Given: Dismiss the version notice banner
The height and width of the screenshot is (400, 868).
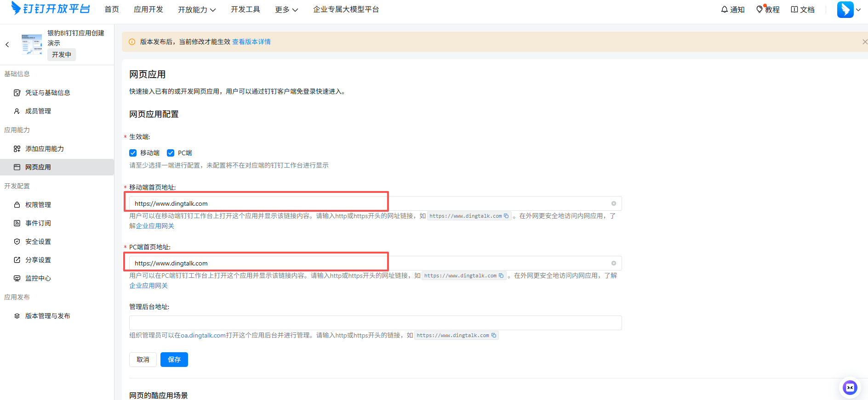Looking at the screenshot, I should (x=864, y=42).
